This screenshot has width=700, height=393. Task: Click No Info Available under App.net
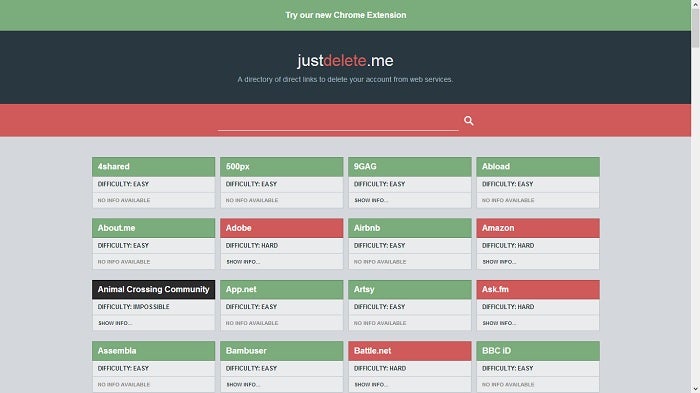click(x=252, y=323)
